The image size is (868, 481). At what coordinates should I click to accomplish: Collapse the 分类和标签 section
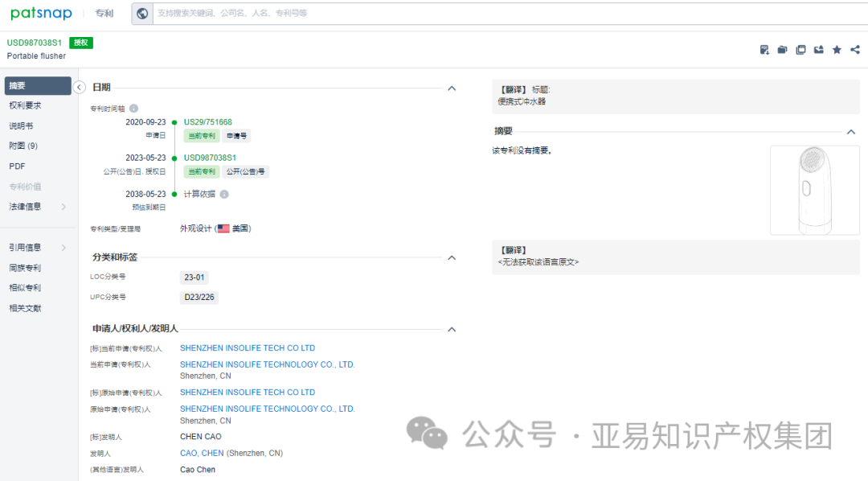tap(452, 257)
